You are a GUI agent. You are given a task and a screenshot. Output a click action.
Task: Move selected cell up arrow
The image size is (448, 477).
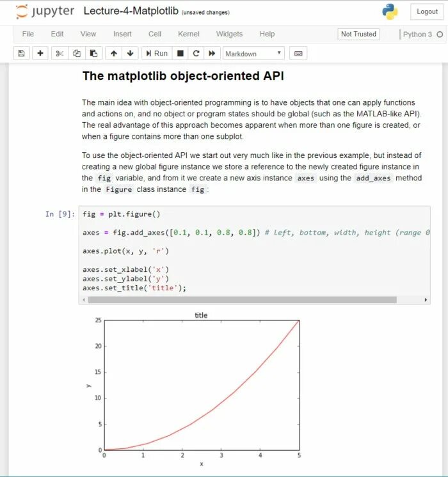pos(113,54)
